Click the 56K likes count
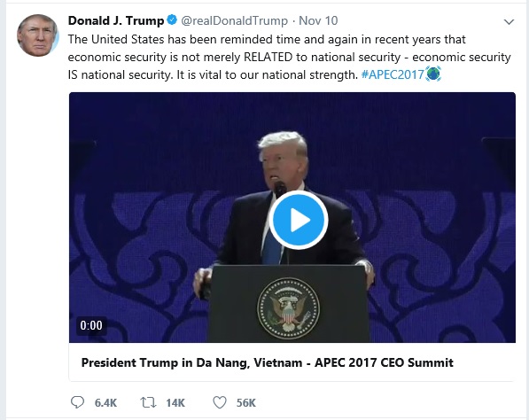The height and width of the screenshot is (420, 529). [x=246, y=403]
